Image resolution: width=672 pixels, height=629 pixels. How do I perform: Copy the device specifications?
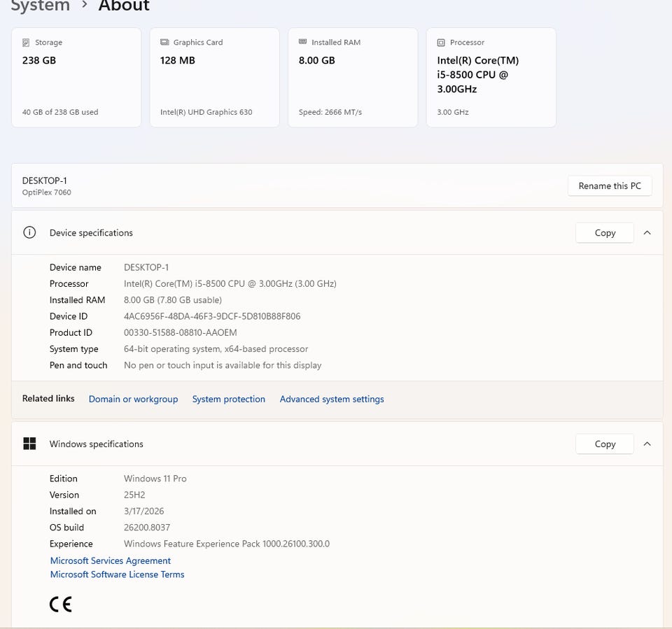(605, 233)
